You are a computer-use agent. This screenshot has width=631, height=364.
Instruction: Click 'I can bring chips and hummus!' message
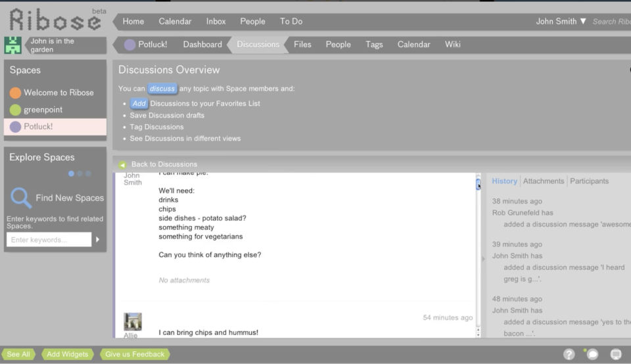tap(208, 332)
